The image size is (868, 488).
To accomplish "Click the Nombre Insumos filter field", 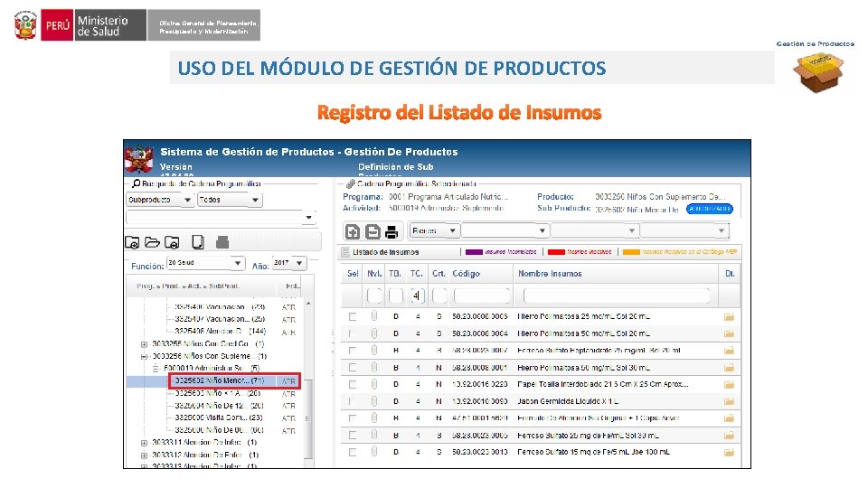I will pos(616,296).
